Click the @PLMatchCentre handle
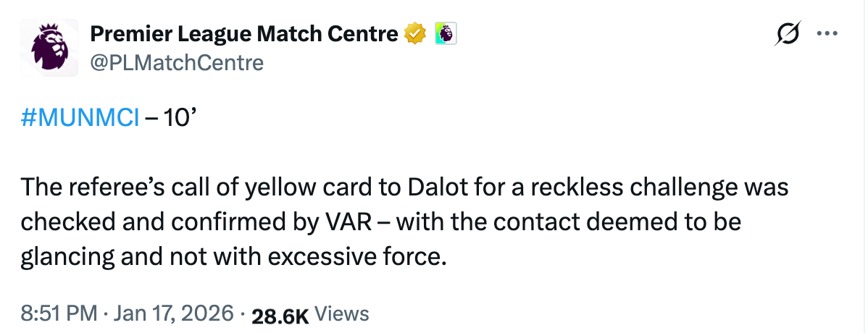This screenshot has width=868, height=333. pos(176,63)
